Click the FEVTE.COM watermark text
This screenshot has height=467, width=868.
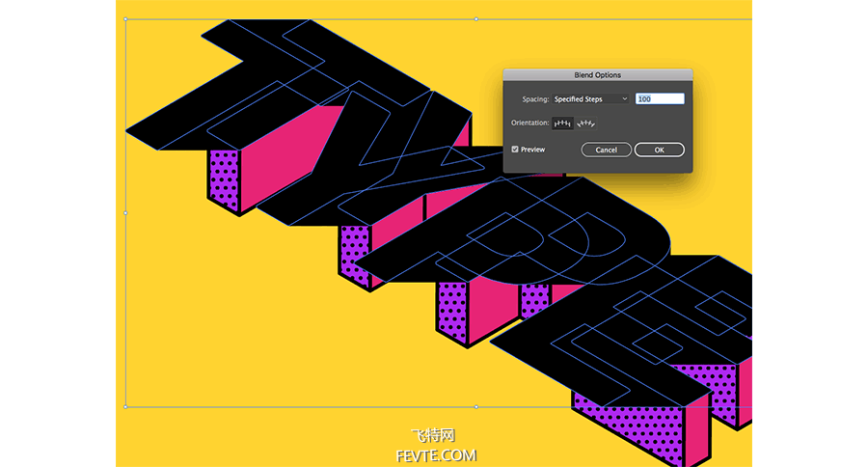436,455
